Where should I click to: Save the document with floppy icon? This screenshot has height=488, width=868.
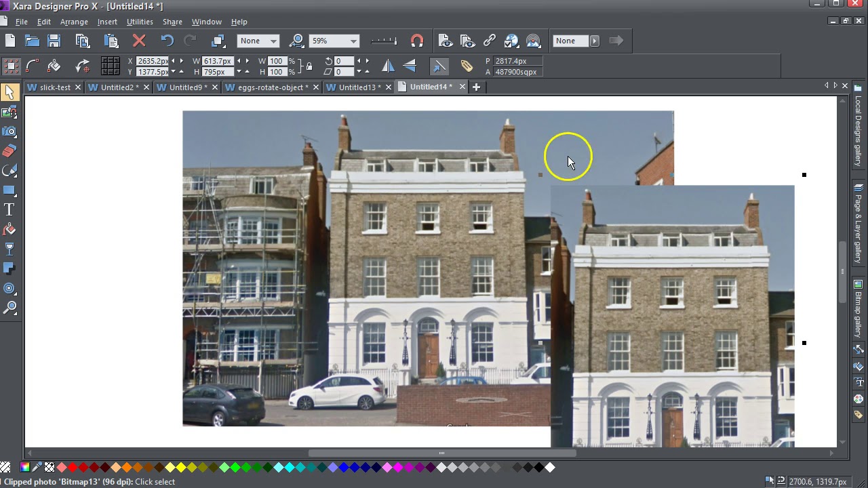coord(54,41)
